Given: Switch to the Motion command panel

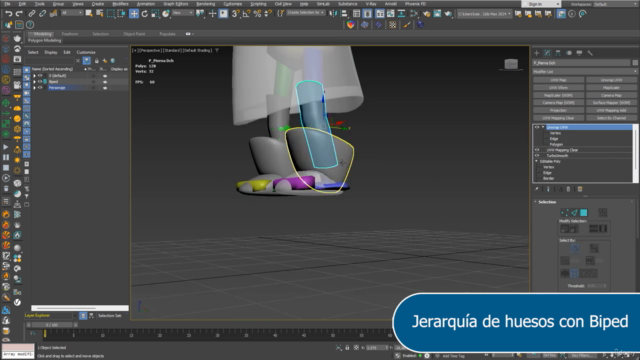Looking at the screenshot, I should (569, 53).
